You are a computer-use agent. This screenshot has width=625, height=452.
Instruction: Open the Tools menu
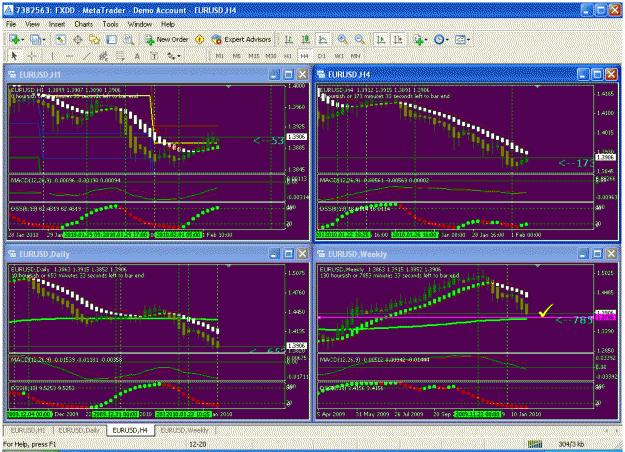pos(110,24)
